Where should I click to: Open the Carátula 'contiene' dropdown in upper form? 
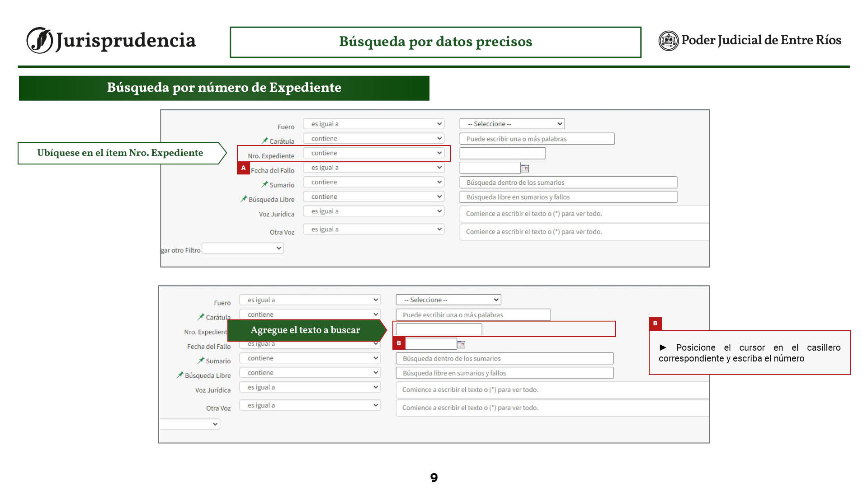coord(374,138)
